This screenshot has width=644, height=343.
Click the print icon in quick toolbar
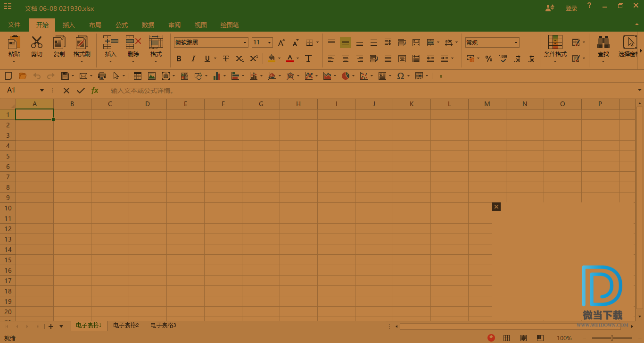[102, 76]
